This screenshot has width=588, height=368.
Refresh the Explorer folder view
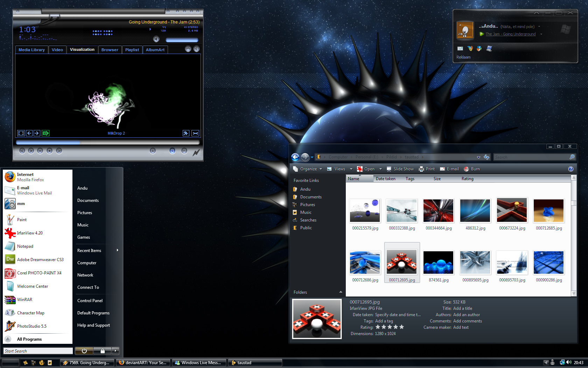point(486,157)
